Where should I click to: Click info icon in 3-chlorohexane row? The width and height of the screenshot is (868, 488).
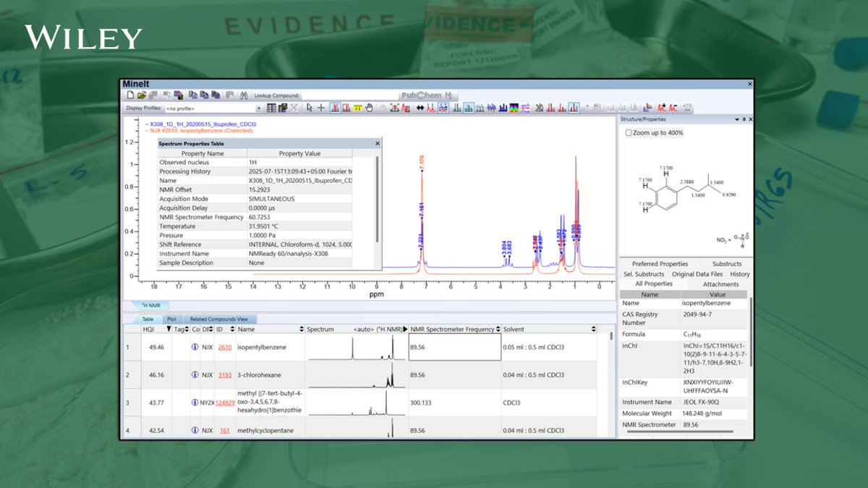tap(195, 375)
